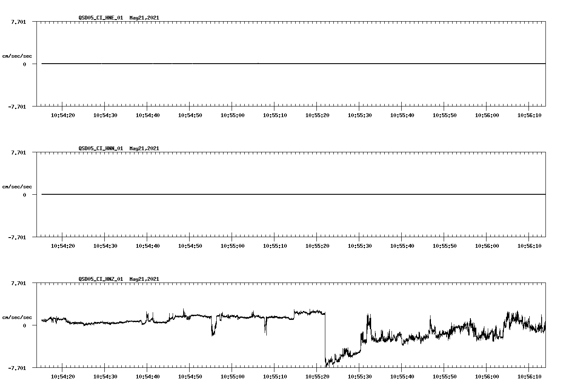Viewport: 576px width, 392px height.
Task: Click the 10:55:40 tick on HNE time axis
Action: pos(403,114)
